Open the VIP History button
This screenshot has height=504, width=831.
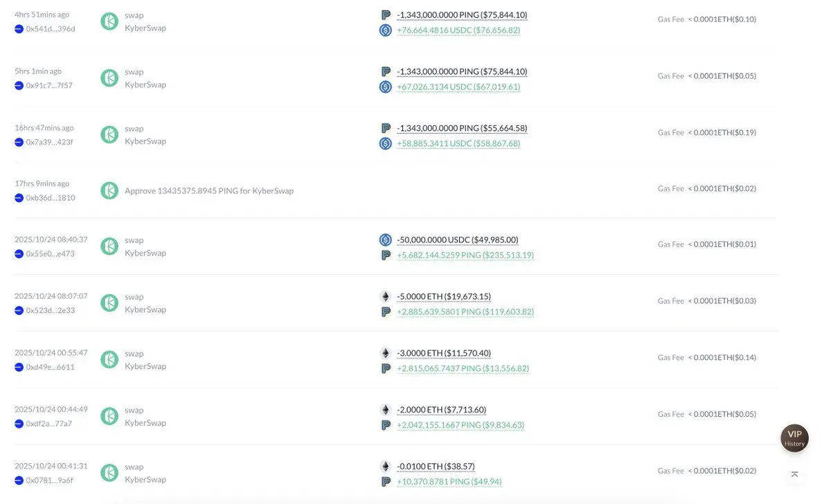[x=794, y=438]
